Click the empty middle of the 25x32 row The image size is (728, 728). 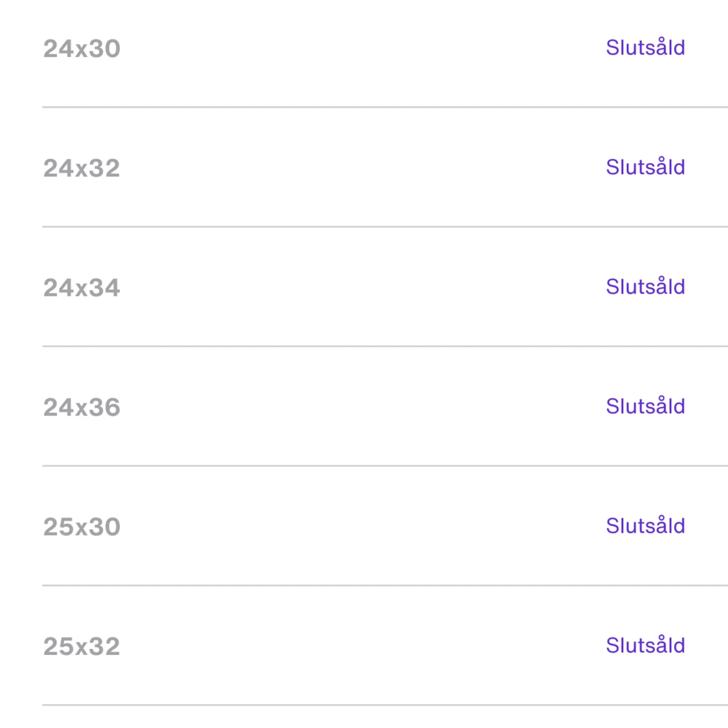[362, 646]
